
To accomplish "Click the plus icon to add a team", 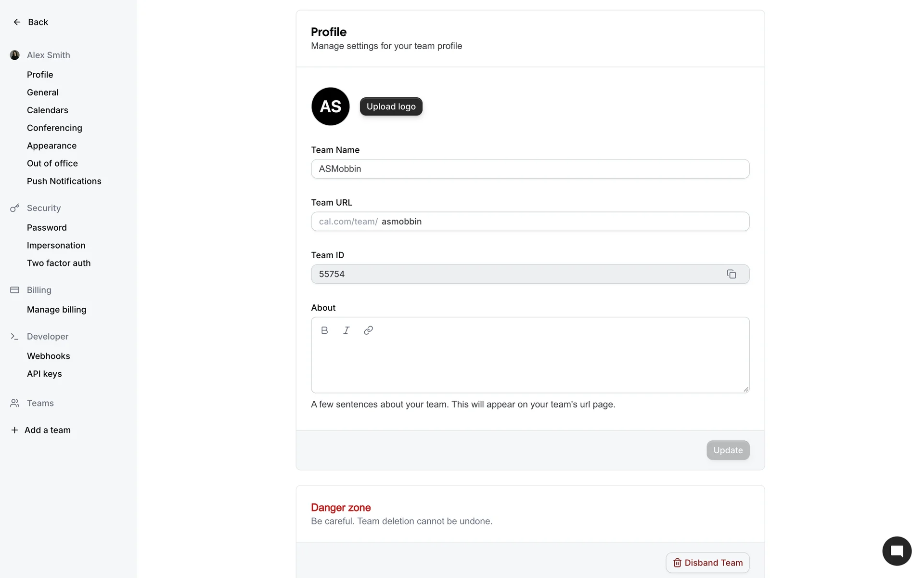I will 14,430.
